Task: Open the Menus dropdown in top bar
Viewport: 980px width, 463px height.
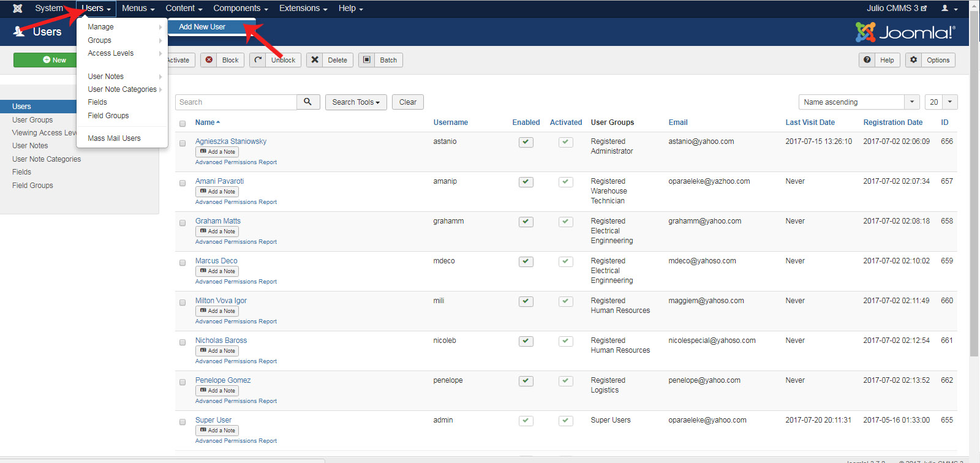Action: [138, 9]
